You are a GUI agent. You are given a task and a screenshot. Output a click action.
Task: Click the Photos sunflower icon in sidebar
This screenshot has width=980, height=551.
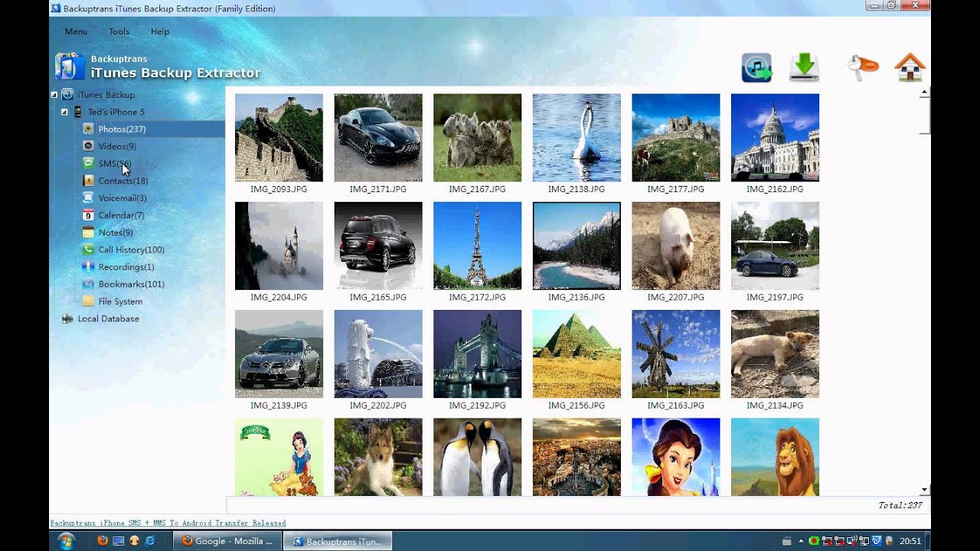[88, 129]
